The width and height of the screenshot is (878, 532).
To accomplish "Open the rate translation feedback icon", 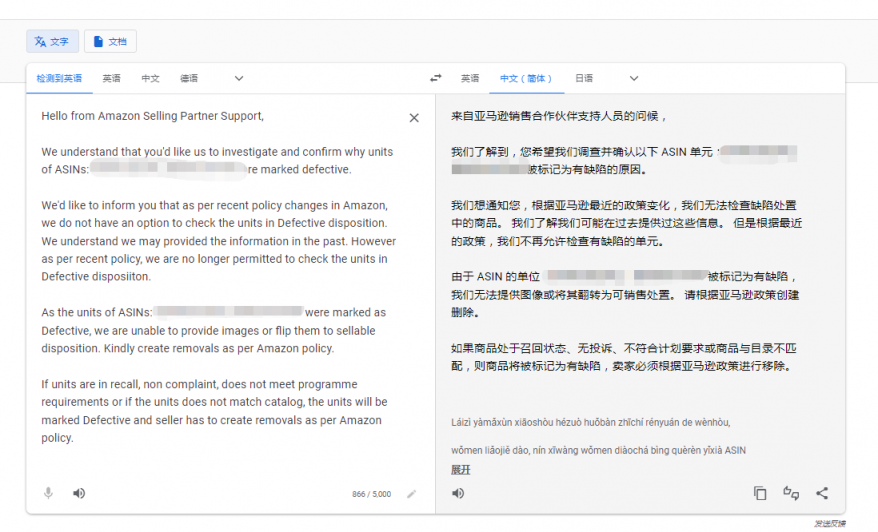I will pyautogui.click(x=791, y=493).
